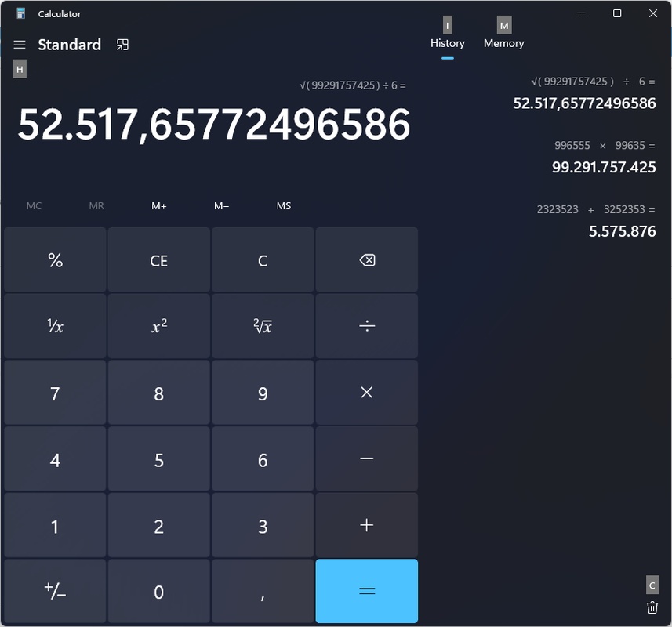Screen dimensions: 672x627
Task: Tap the digit 4 key
Action: tap(56, 458)
